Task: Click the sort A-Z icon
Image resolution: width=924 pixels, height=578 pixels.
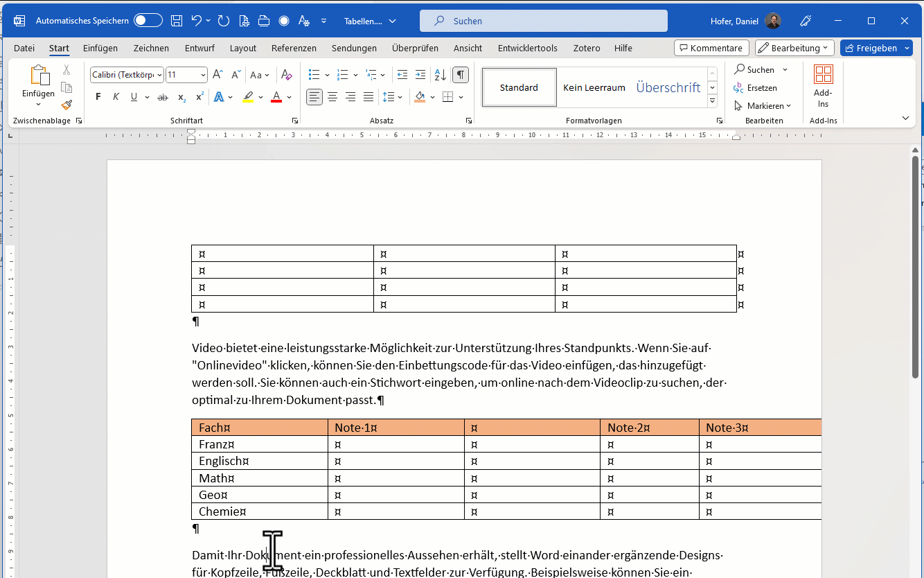Action: coord(440,75)
